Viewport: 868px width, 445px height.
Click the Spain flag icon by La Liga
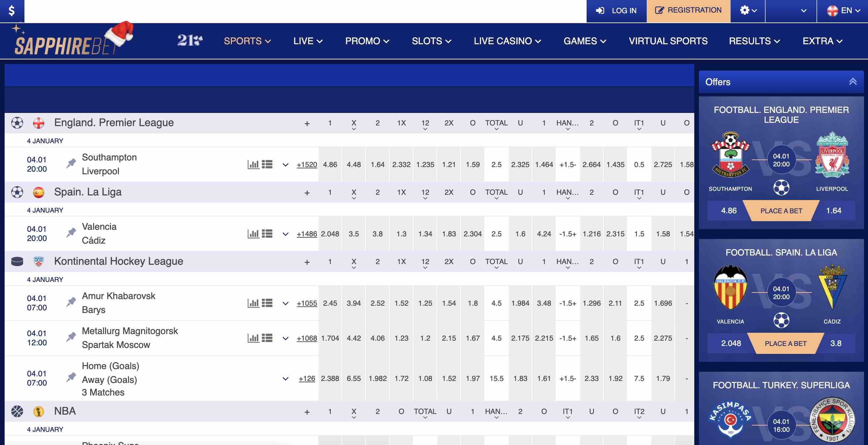(x=38, y=192)
